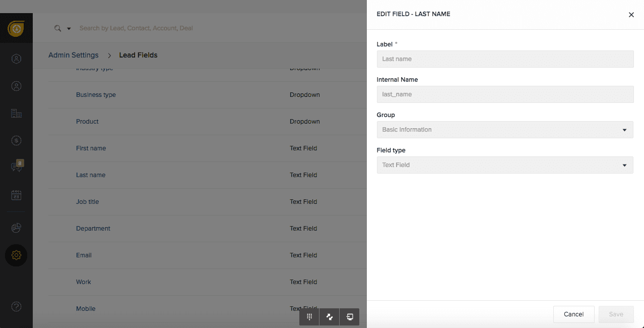The height and width of the screenshot is (328, 644).
Task: Open the Accounts building icon
Action: point(16,114)
